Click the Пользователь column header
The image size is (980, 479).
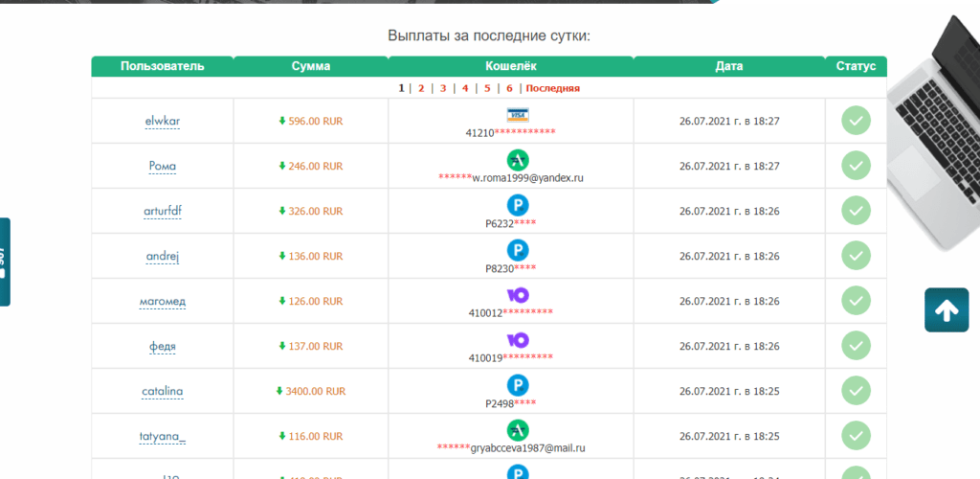163,66
